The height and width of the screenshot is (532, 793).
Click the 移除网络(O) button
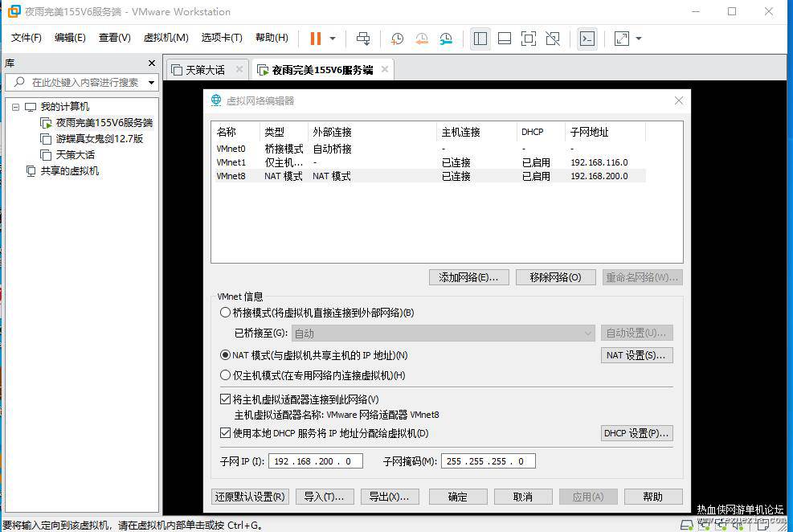pos(555,277)
